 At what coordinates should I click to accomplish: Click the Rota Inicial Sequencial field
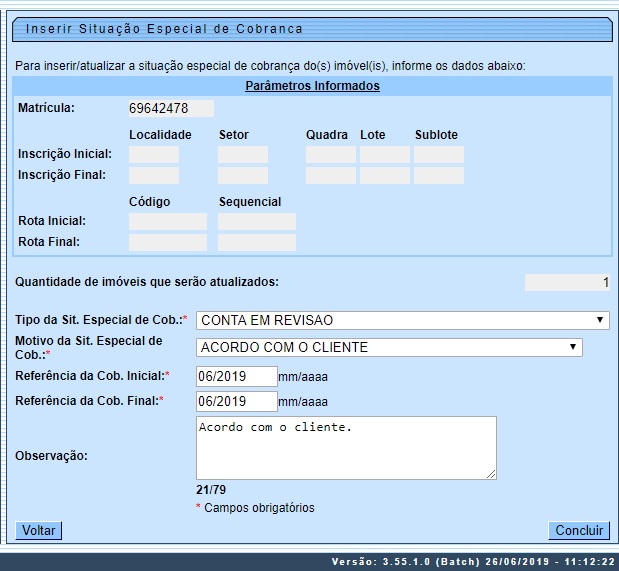click(257, 221)
